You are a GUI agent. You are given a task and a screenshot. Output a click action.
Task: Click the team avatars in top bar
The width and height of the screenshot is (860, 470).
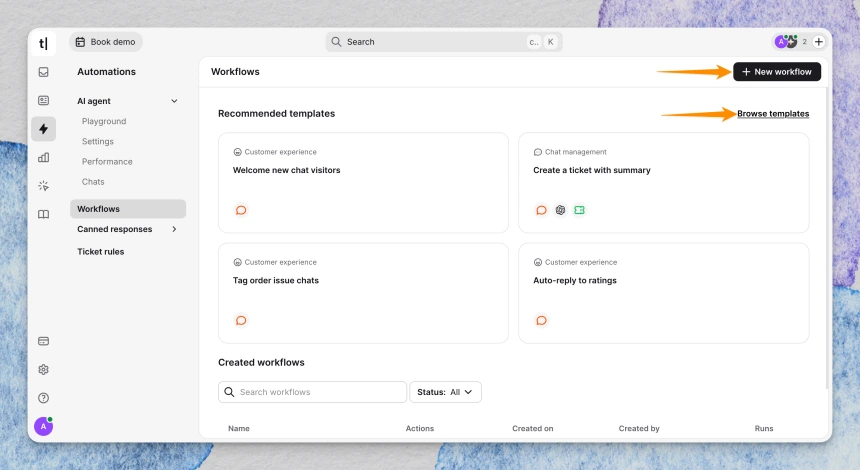(786, 42)
